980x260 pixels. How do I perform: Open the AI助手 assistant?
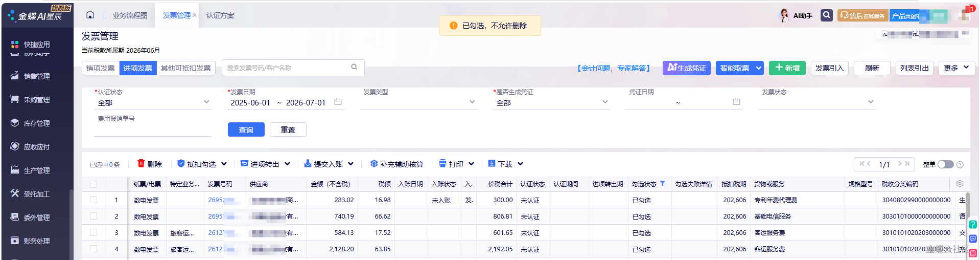tap(796, 15)
